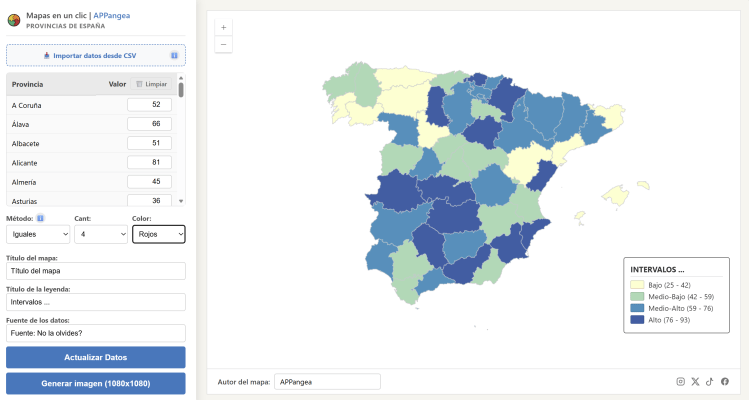Click the scroll down arrow of province list
Image resolution: width=749 pixels, height=400 pixels.
click(x=181, y=201)
